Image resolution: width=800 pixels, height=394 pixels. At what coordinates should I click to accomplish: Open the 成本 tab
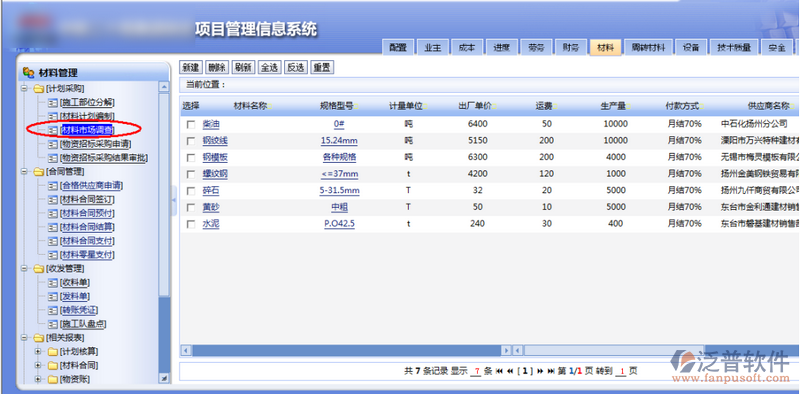click(467, 47)
